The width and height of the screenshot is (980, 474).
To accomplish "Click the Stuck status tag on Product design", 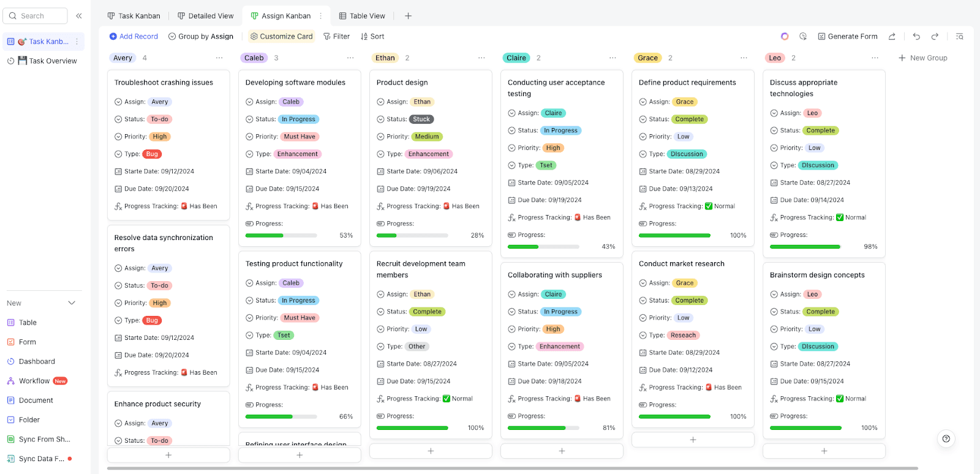I will (x=421, y=119).
